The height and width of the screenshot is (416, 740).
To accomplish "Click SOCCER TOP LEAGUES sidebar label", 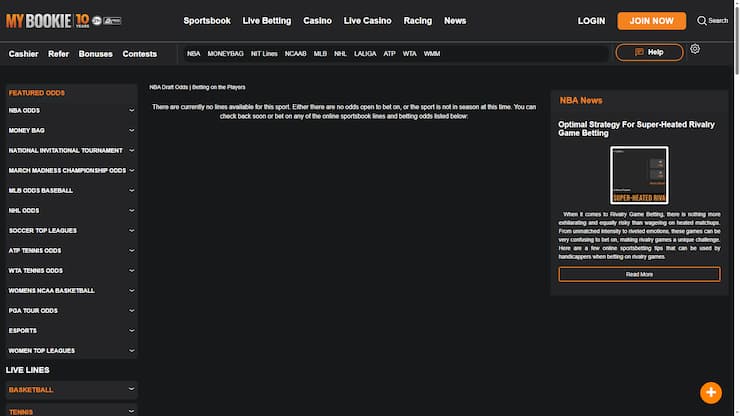I will (x=42, y=230).
